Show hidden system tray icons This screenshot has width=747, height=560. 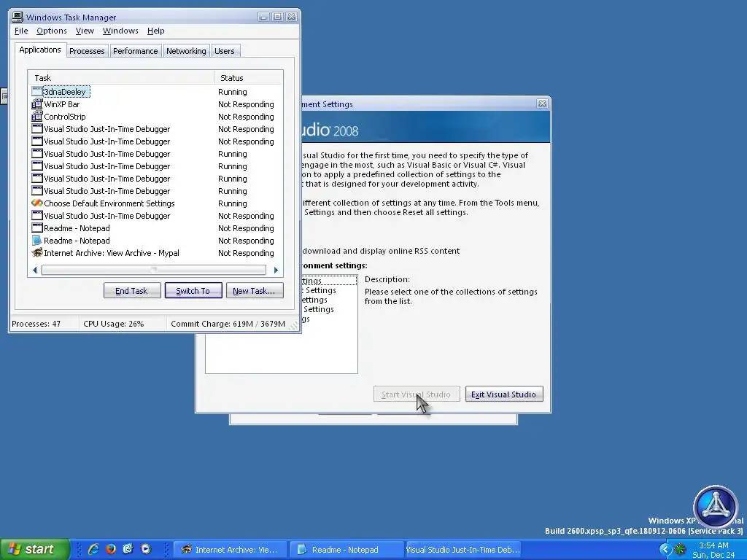pyautogui.click(x=665, y=550)
